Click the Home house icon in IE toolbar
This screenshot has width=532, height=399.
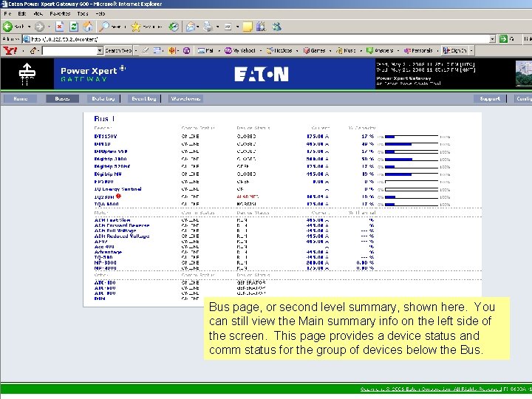coord(88,27)
